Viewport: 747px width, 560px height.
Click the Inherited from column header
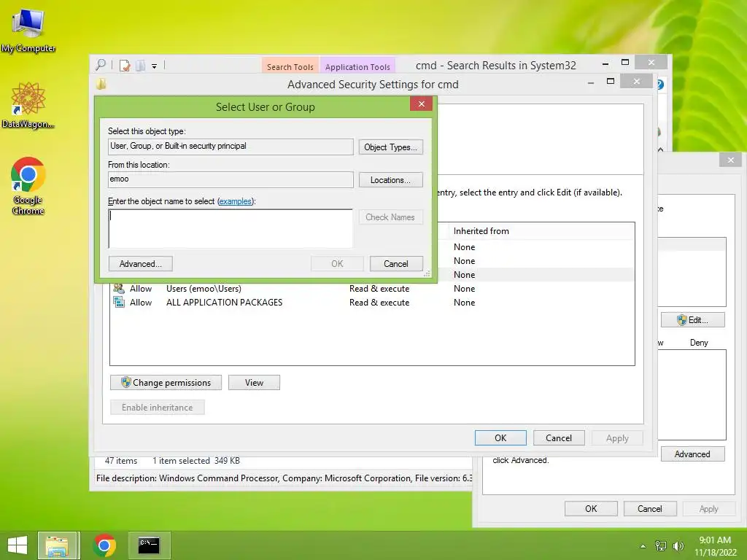pos(481,231)
